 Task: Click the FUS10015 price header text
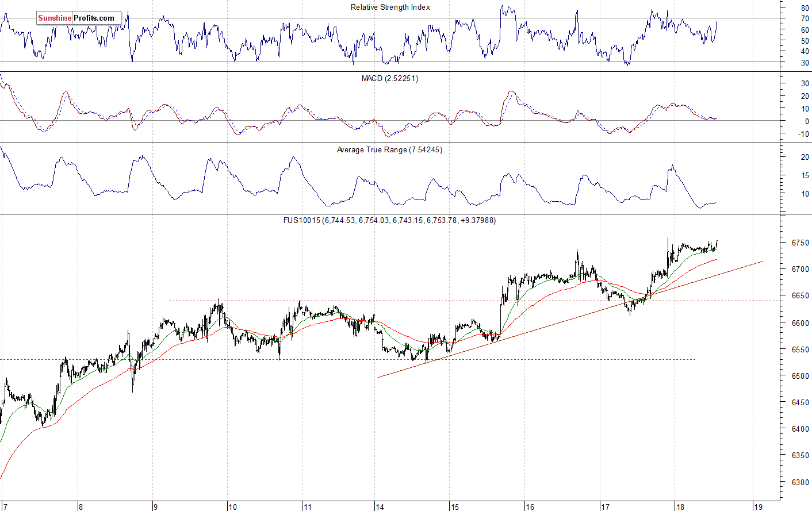tap(389, 220)
